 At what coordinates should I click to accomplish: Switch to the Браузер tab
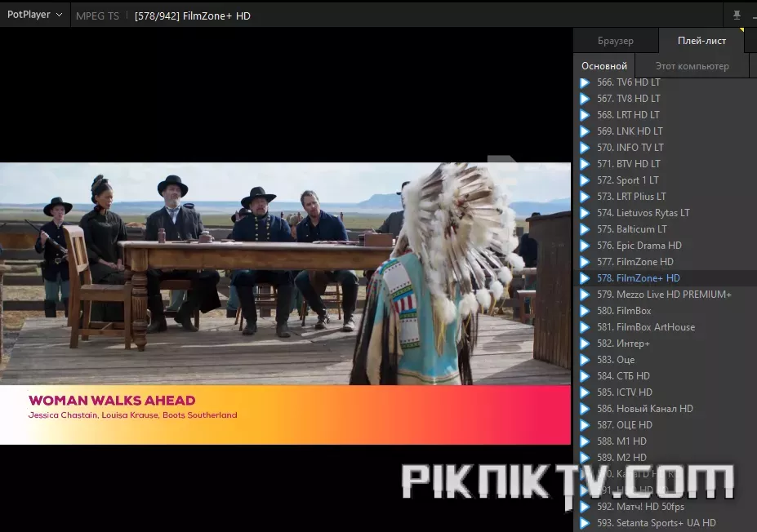click(616, 41)
